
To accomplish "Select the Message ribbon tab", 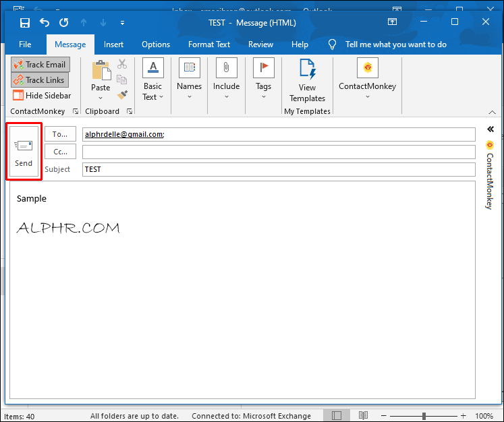I will [x=70, y=44].
